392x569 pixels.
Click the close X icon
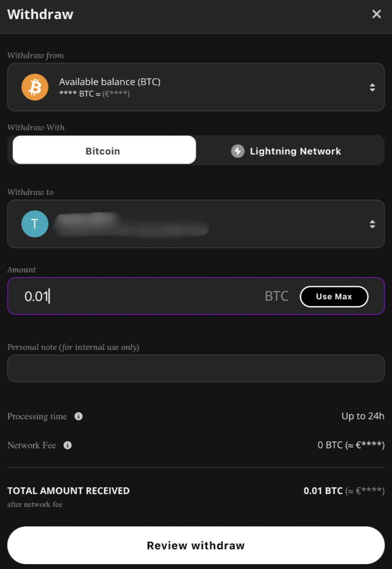[x=376, y=14]
